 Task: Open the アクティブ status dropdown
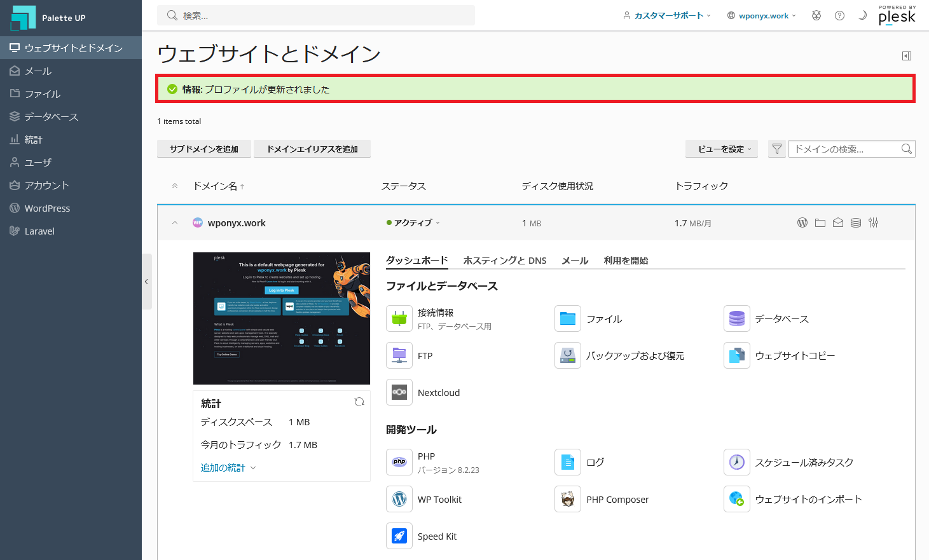(413, 222)
